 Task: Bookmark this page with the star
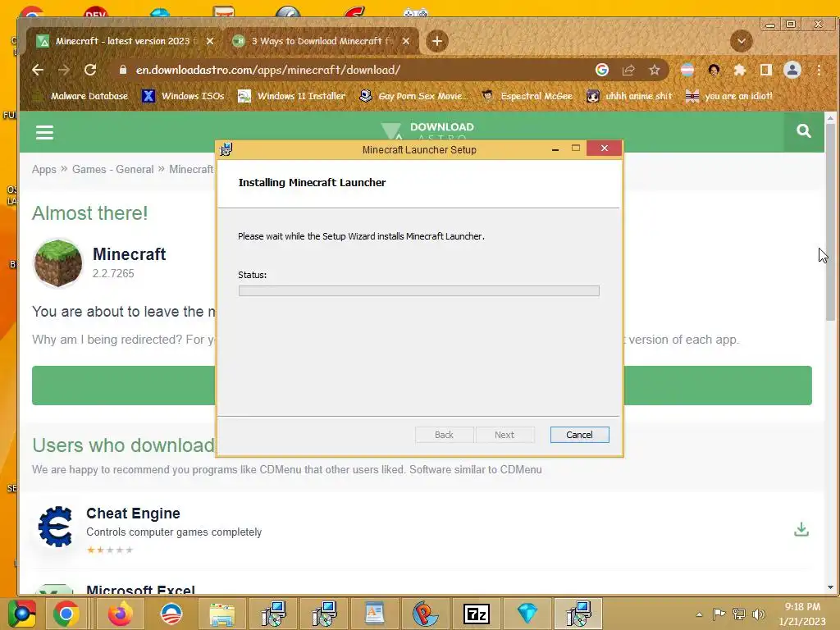click(654, 70)
